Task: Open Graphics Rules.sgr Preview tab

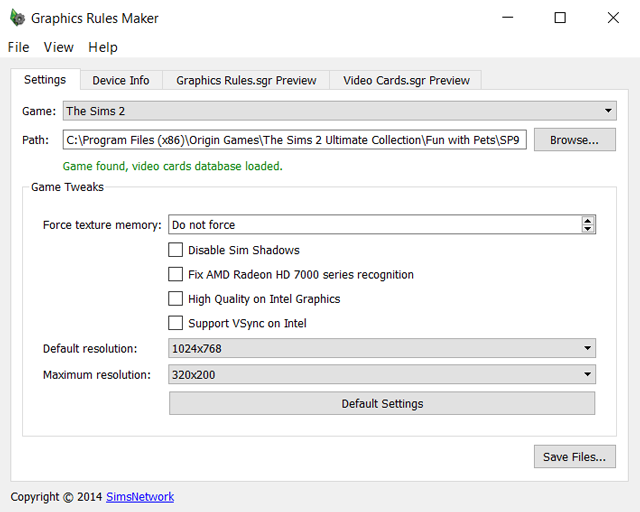Action: click(246, 80)
